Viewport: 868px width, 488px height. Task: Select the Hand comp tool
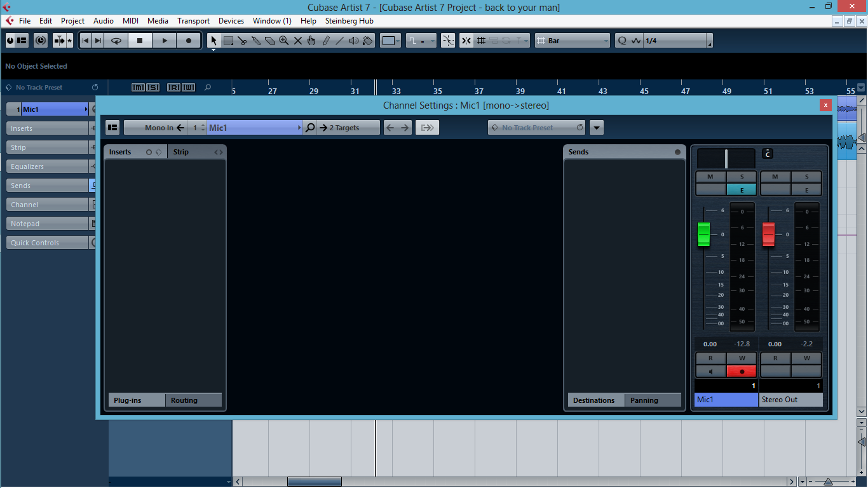[x=311, y=41]
